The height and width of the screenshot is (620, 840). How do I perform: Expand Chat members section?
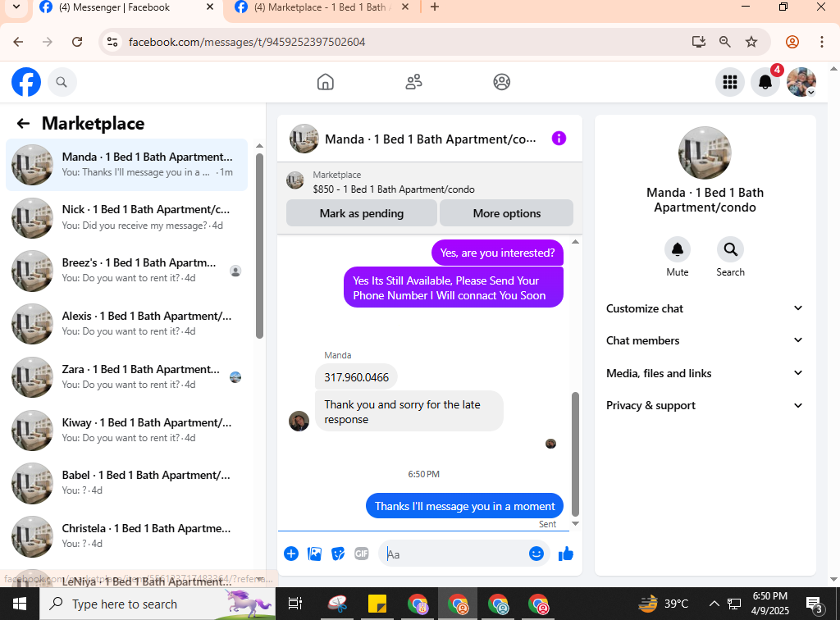(x=705, y=340)
